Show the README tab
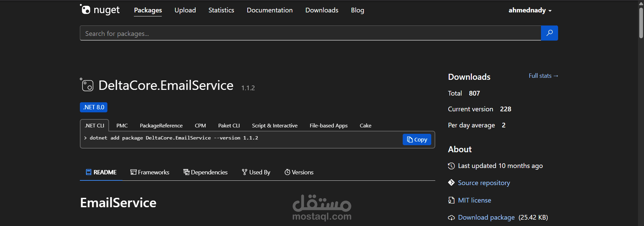This screenshot has height=226, width=644. (x=101, y=172)
